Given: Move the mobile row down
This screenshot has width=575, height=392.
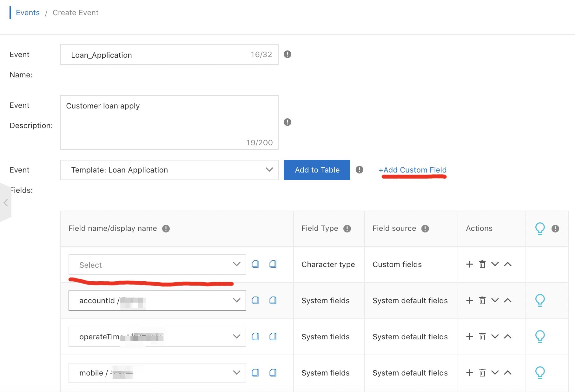Looking at the screenshot, I should [495, 373].
